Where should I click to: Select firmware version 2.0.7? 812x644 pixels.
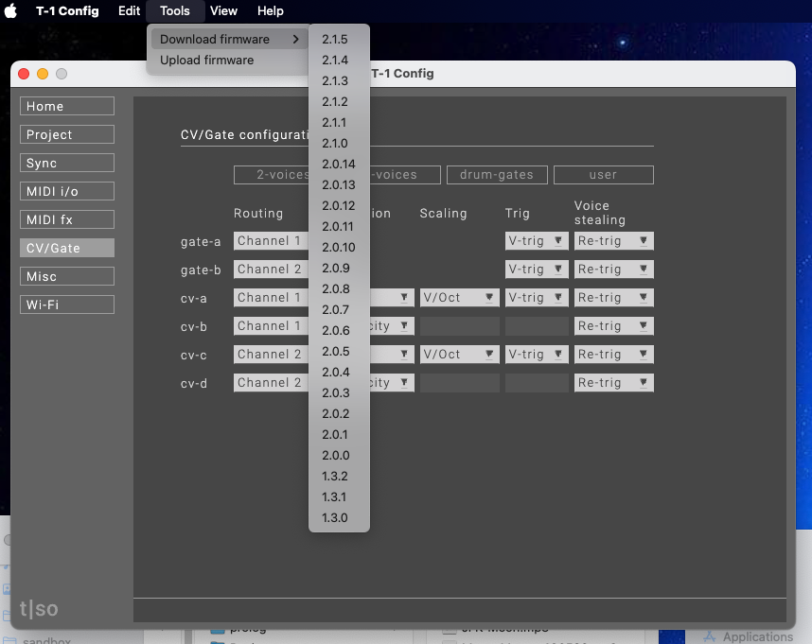tap(339, 310)
